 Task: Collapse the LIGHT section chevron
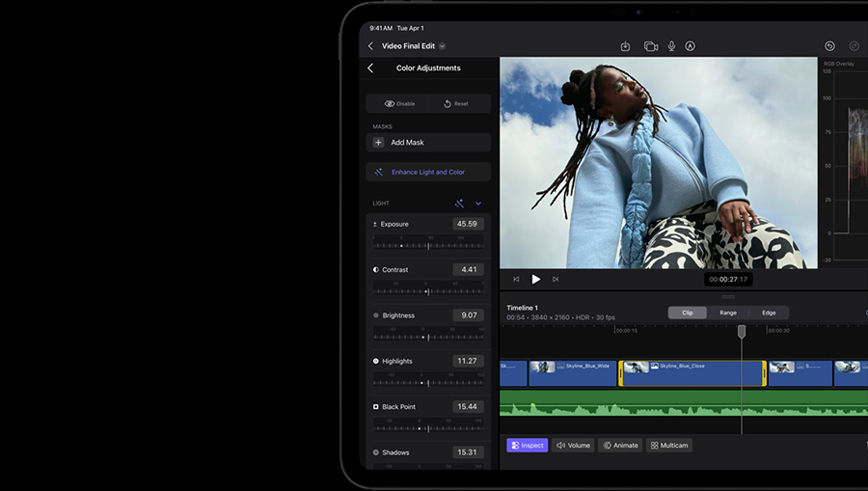[x=478, y=204]
